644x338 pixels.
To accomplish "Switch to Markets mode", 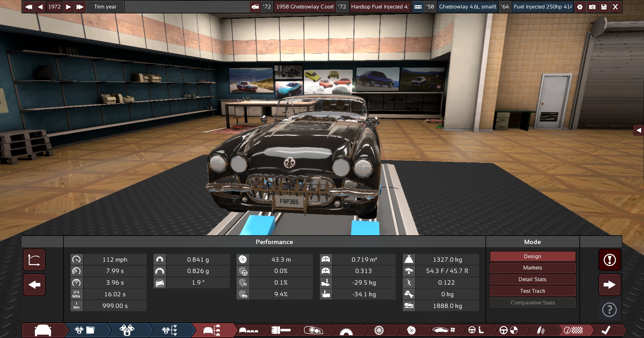I will tap(532, 268).
